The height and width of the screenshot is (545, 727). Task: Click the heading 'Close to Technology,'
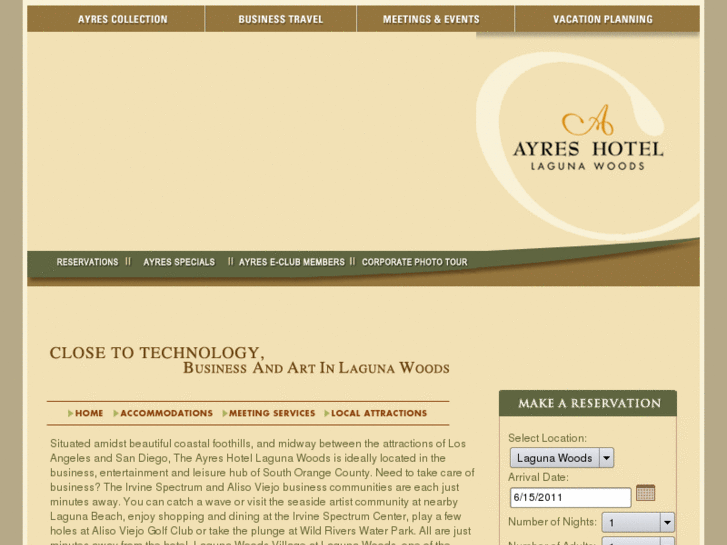coord(157,353)
